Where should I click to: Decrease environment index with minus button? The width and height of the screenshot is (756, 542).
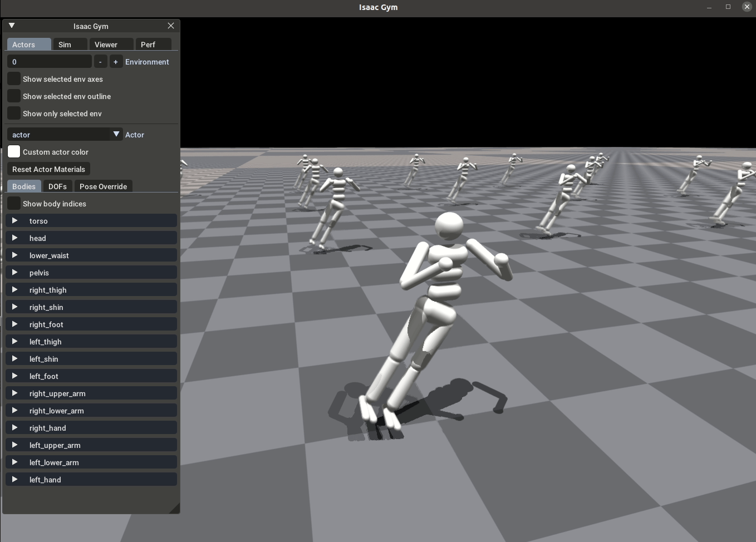[100, 62]
